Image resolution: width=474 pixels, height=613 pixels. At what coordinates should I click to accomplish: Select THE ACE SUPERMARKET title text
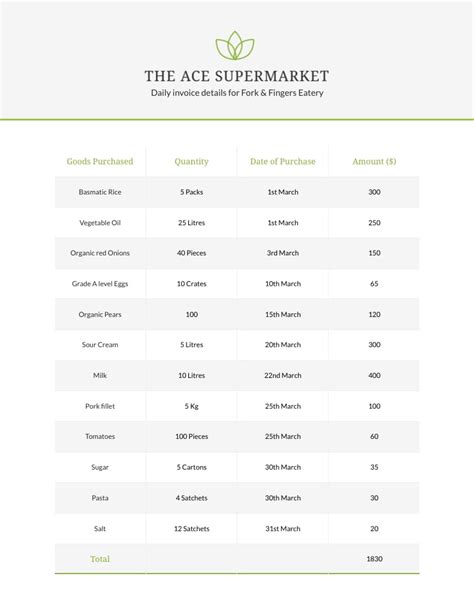(x=237, y=76)
